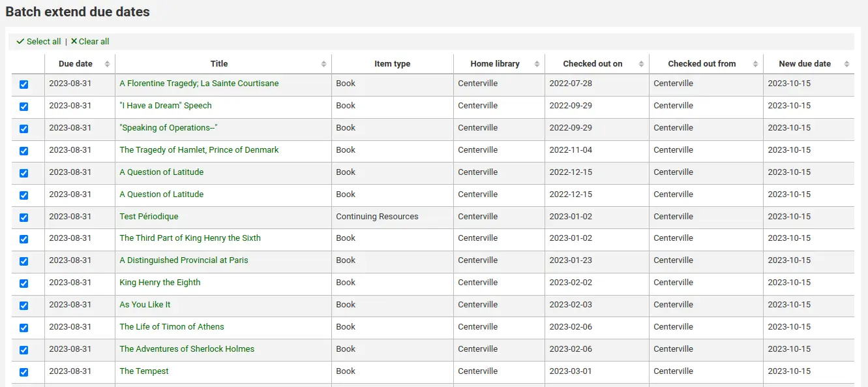868x387 pixels.
Task: Sort by Checked out on arrows
Action: 642,64
